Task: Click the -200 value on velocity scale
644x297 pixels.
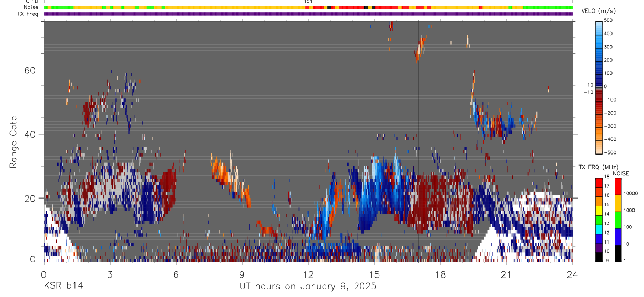Action: 610,113
